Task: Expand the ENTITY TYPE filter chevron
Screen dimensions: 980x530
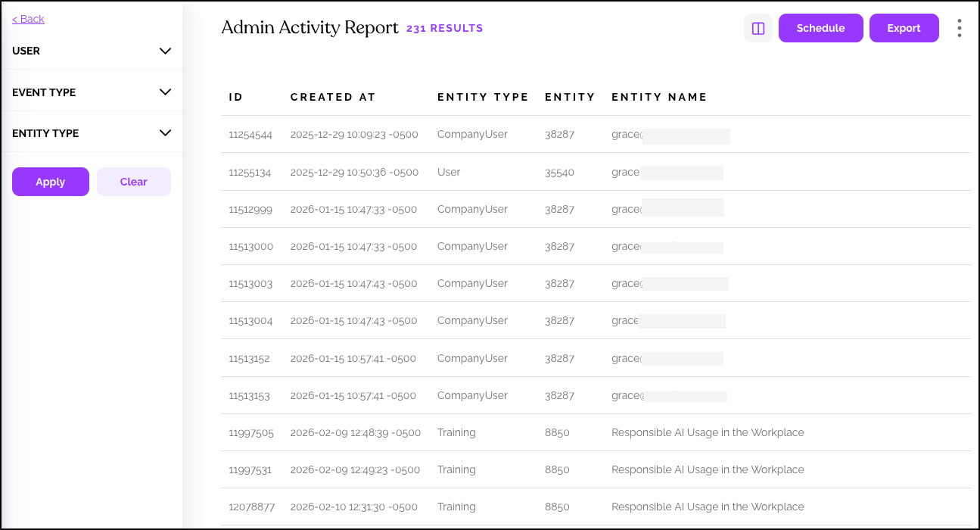Action: (x=166, y=133)
